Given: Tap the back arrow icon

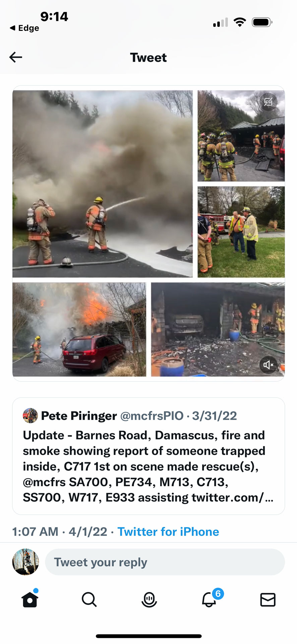Looking at the screenshot, I should coord(16,57).
